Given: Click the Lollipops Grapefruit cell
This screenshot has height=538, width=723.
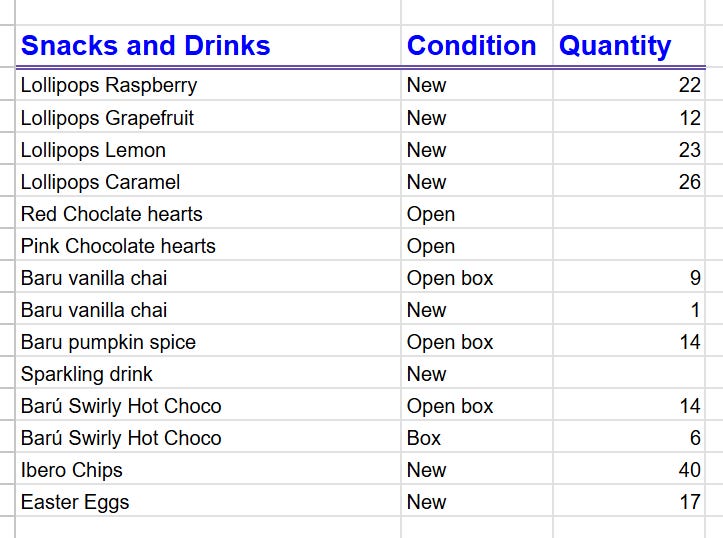Looking at the screenshot, I should click(208, 118).
